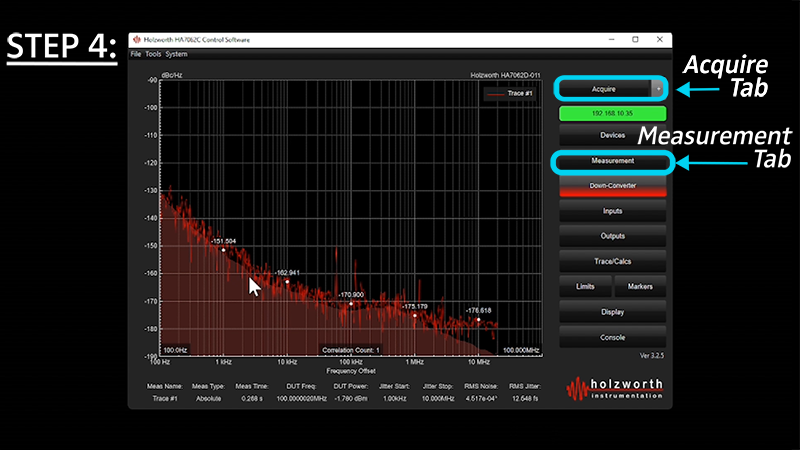
Task: Open the Trace/Calcs panel
Action: click(x=612, y=261)
